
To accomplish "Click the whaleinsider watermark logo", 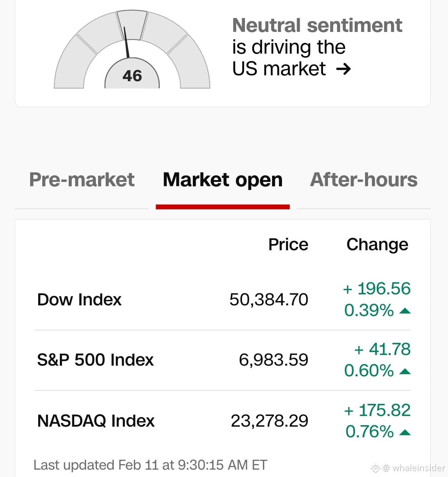I will pyautogui.click(x=375, y=468).
